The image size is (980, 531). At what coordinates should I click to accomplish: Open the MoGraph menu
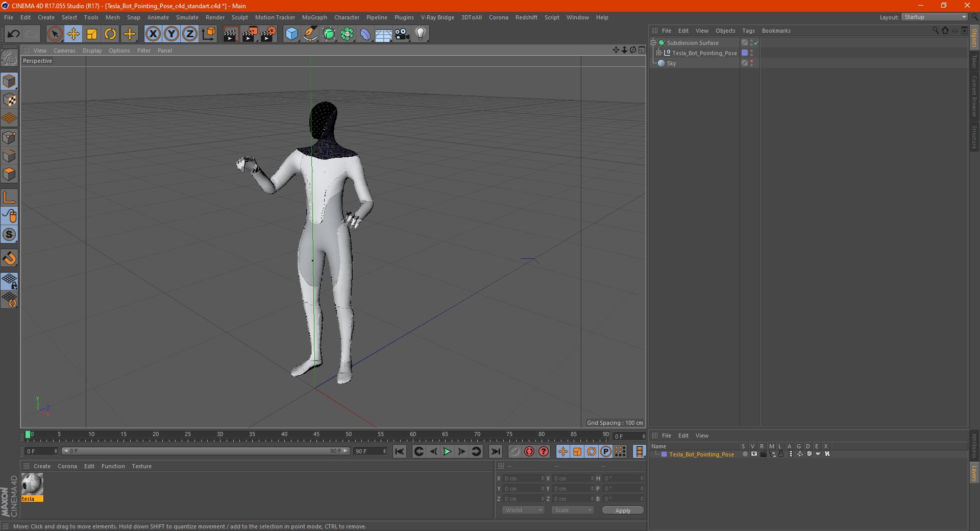tap(314, 17)
